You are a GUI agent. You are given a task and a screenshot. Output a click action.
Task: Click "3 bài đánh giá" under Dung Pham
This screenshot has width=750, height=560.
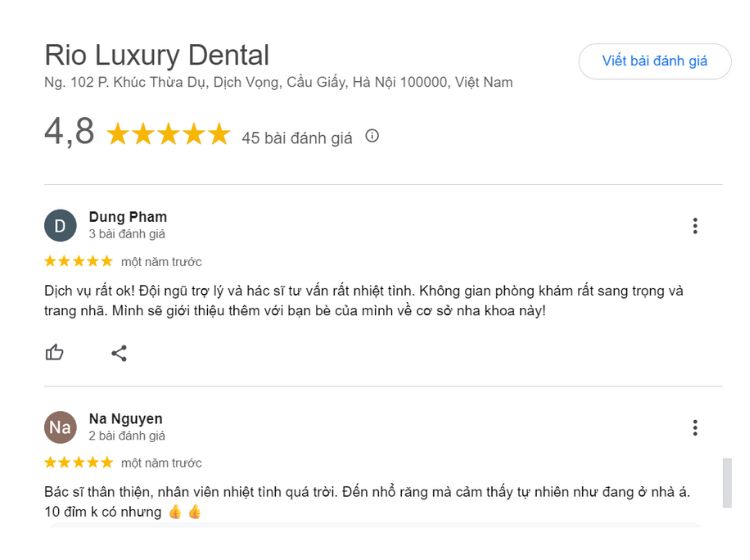127,234
